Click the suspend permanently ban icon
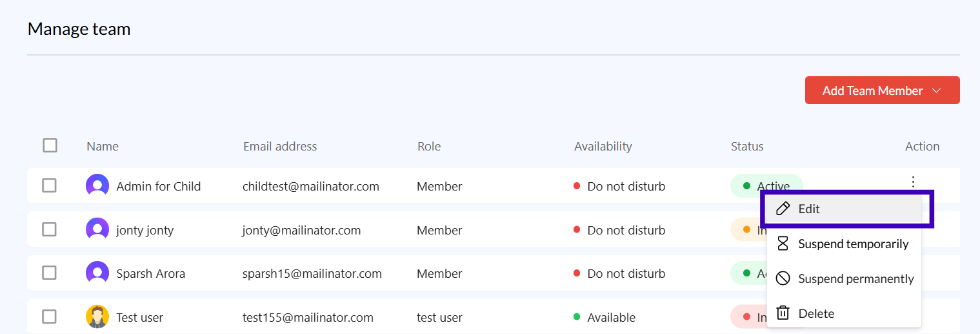The width and height of the screenshot is (980, 334). coord(783,278)
